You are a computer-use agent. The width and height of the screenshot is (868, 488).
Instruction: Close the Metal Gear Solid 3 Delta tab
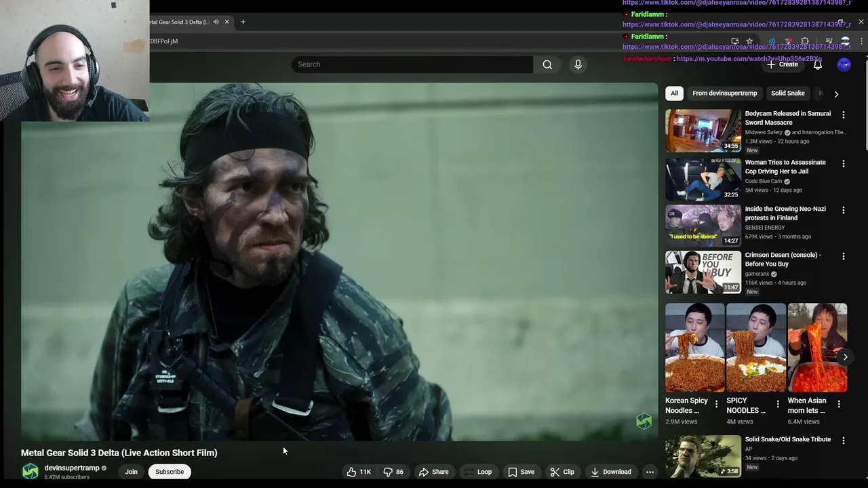(226, 22)
